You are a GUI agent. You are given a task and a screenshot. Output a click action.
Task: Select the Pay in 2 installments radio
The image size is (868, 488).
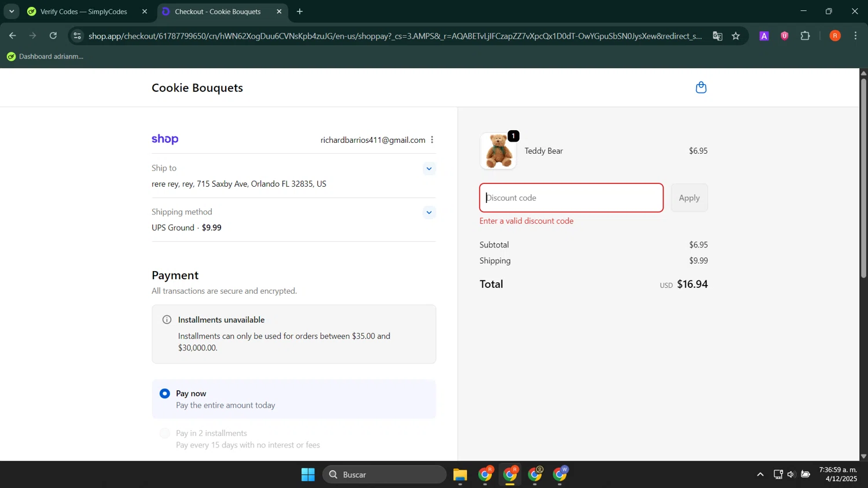click(x=165, y=433)
